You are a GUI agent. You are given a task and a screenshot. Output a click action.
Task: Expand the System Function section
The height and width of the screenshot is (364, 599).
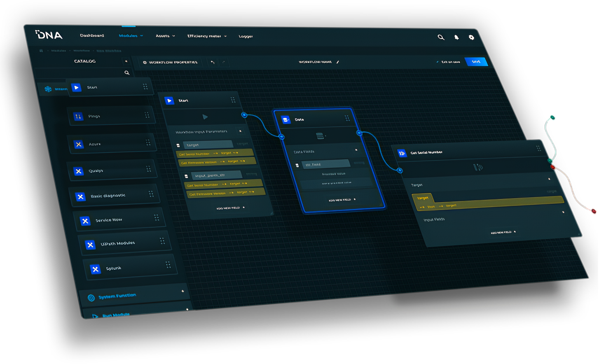click(x=134, y=295)
